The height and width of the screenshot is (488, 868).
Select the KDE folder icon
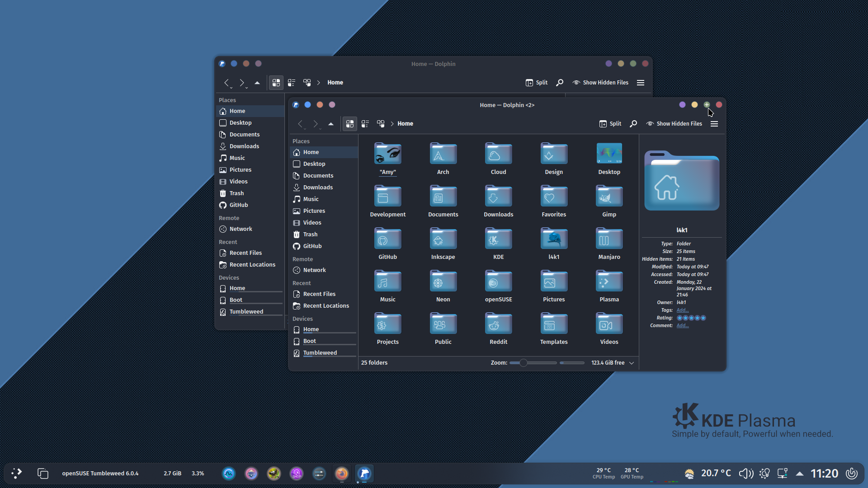coord(499,239)
